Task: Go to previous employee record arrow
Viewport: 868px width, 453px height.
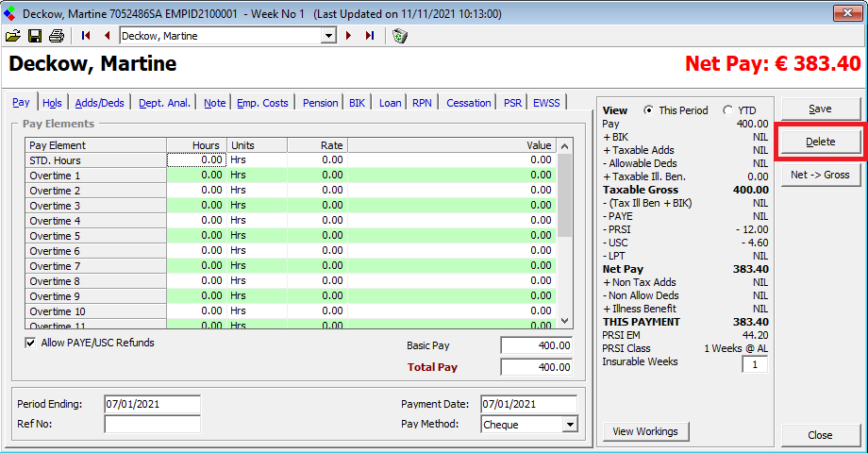Action: point(107,36)
